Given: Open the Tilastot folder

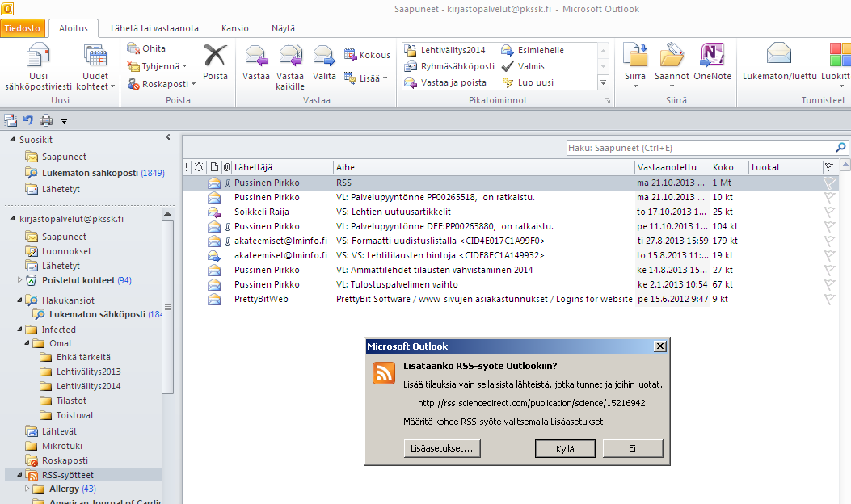Looking at the screenshot, I should [63, 401].
